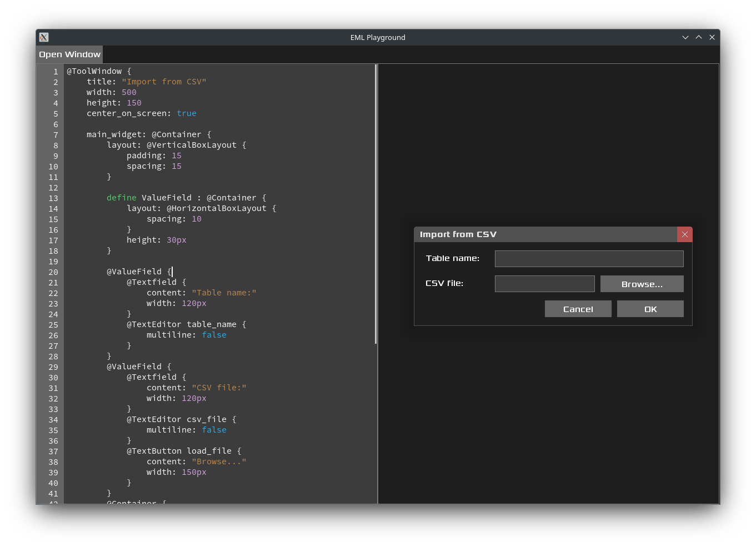The image size is (756, 547).
Task: Close the Import from CSV dialog
Action: pyautogui.click(x=684, y=234)
